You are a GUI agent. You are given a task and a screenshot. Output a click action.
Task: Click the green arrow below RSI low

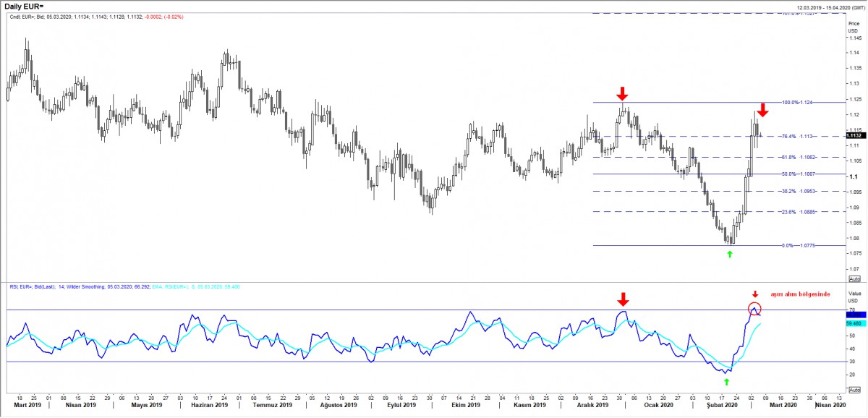pyautogui.click(x=726, y=380)
